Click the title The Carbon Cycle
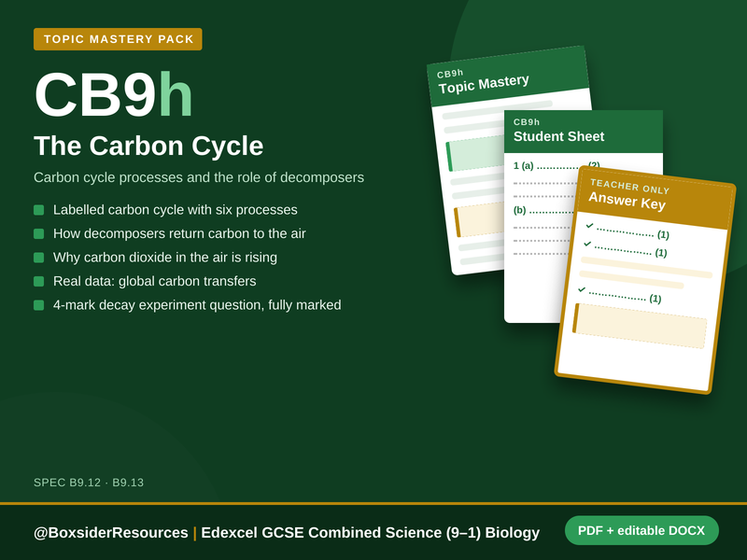The image size is (747, 560). coord(148,146)
